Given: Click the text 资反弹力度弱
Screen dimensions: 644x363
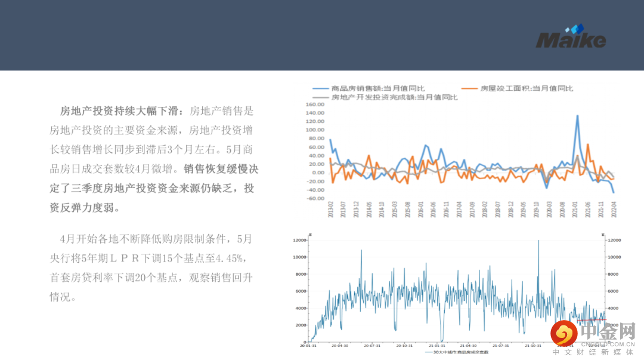Looking at the screenshot, I should point(81,208).
